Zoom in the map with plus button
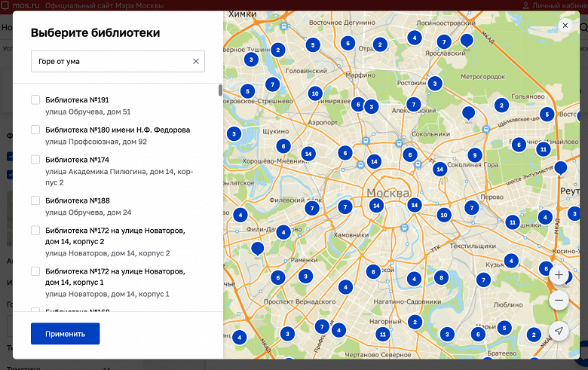Screen dimensions: 588x370 tap(559, 275)
